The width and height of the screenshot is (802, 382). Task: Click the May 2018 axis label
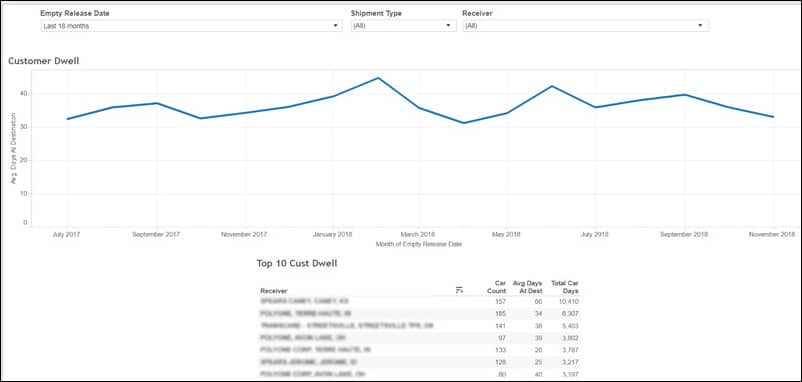506,234
